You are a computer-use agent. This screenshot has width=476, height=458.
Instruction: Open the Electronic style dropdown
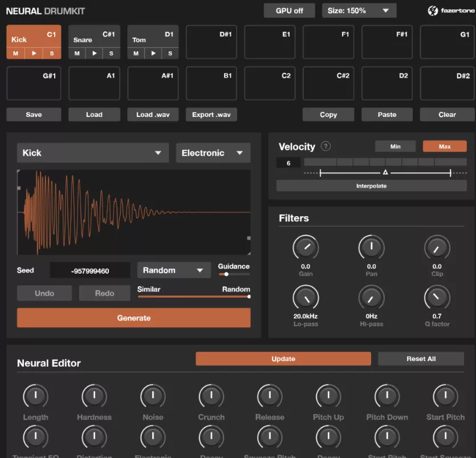[x=213, y=153]
